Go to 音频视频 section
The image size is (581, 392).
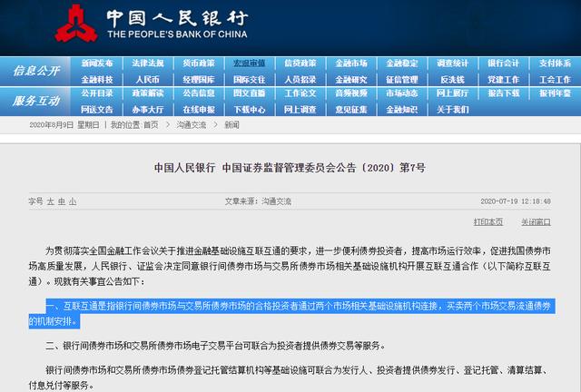pyautogui.click(x=351, y=93)
